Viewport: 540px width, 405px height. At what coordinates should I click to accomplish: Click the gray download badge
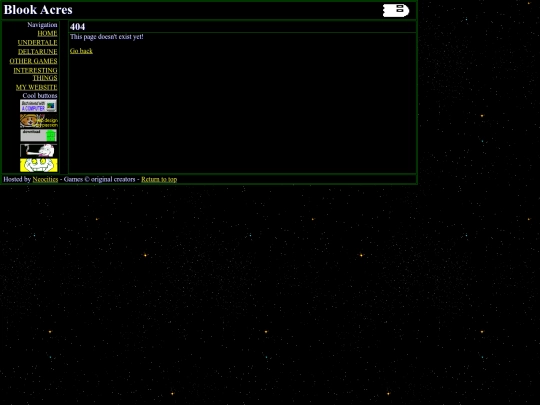click(38, 136)
